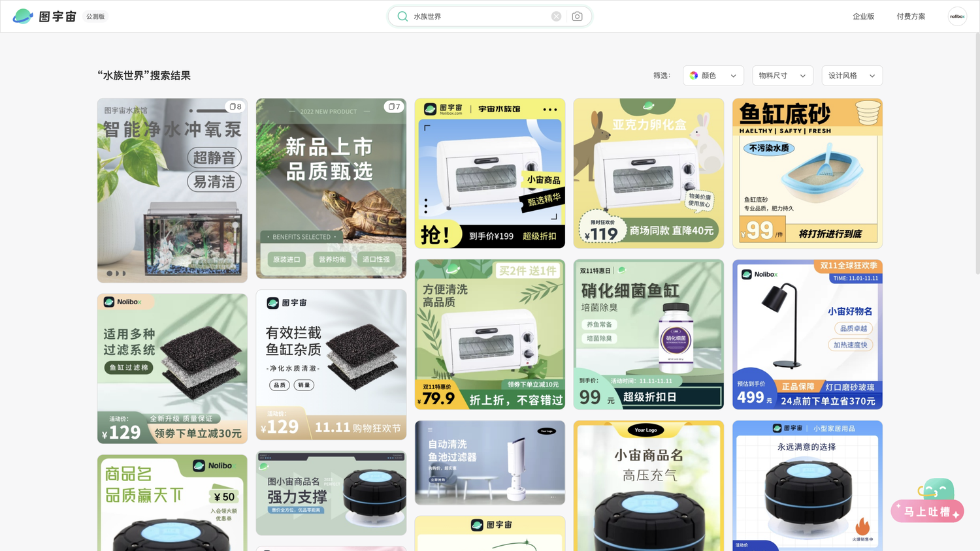This screenshot has height=551, width=980.
Task: Open the 新品上市 品质甄选 turtle template
Action: tap(331, 189)
